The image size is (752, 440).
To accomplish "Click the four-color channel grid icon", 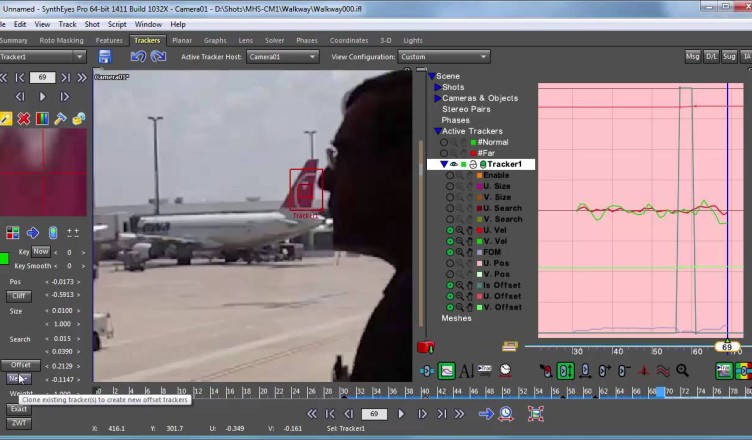I will [12, 233].
